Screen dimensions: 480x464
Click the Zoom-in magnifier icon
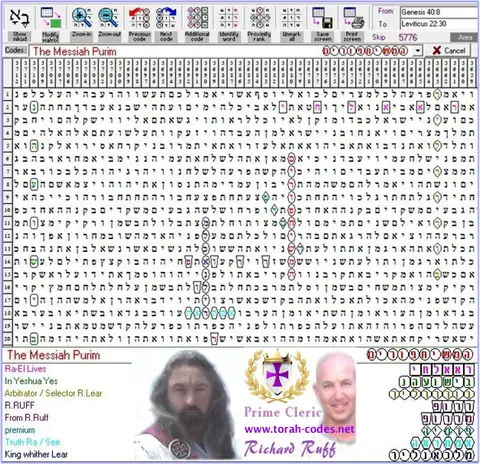(x=81, y=18)
